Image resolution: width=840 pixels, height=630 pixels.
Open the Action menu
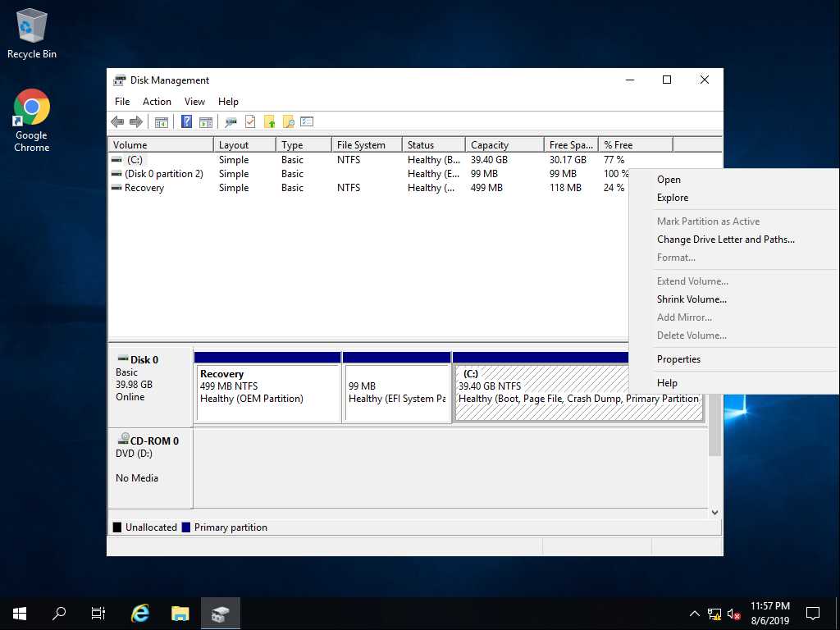click(x=157, y=101)
